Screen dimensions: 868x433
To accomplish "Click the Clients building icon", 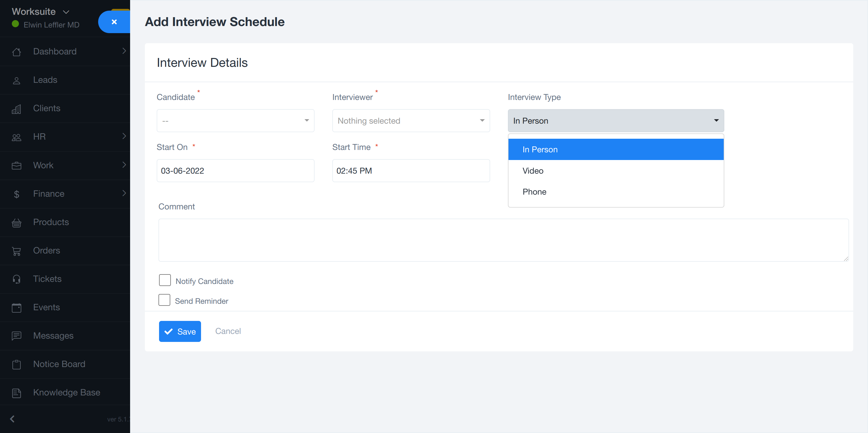I will [x=16, y=109].
